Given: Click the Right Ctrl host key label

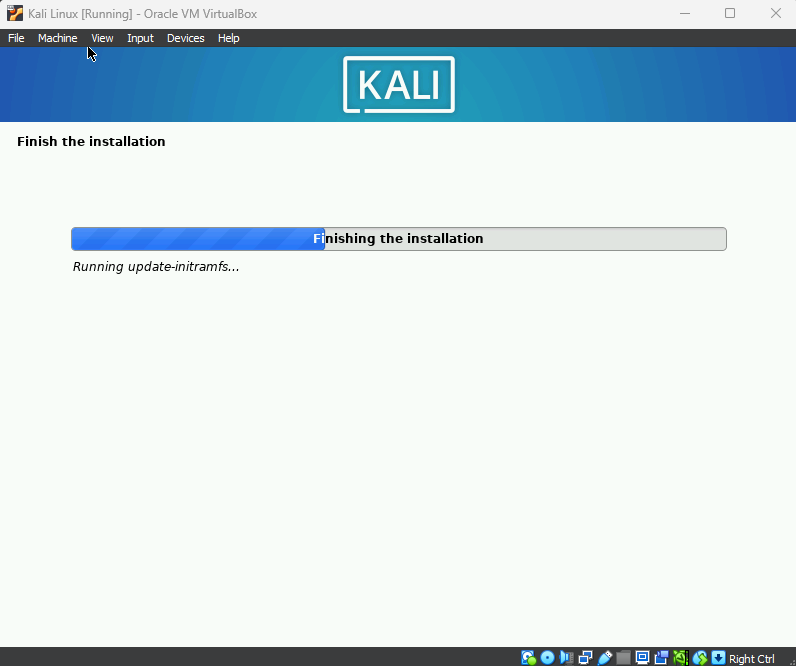Looking at the screenshot, I should 752,659.
